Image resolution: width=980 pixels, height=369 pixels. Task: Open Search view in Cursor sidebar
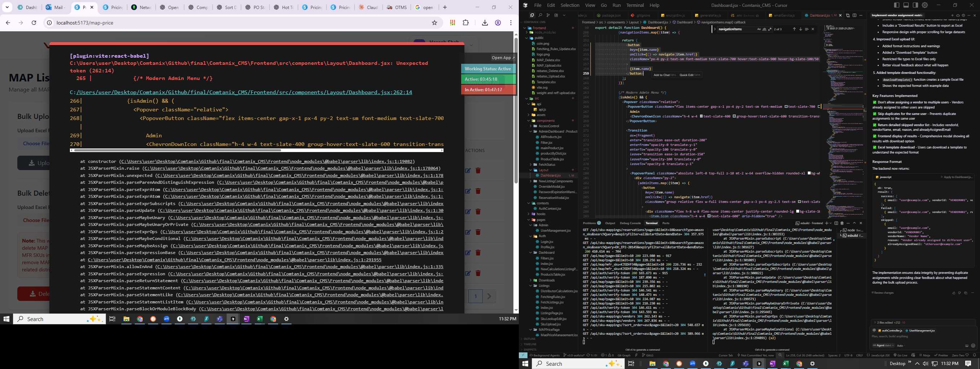(540, 15)
